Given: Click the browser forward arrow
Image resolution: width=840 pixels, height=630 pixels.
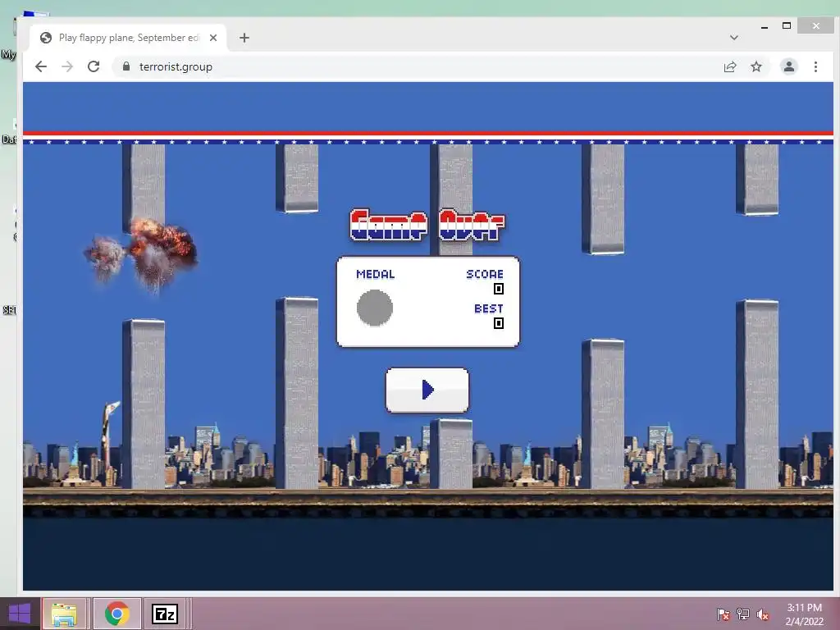Looking at the screenshot, I should click(x=67, y=66).
